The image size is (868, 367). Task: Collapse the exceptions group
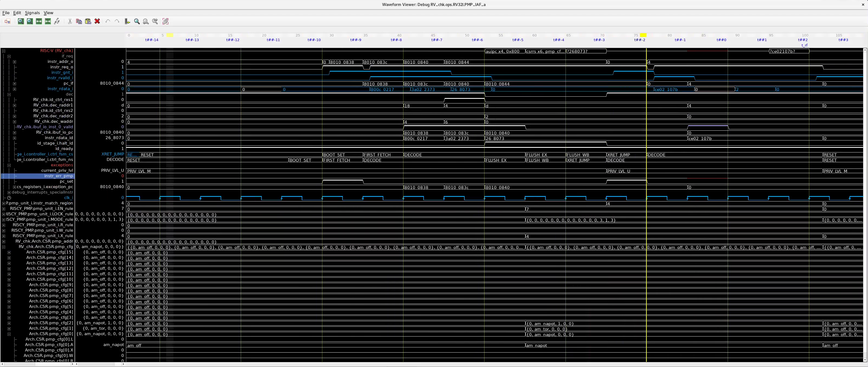pos(9,165)
